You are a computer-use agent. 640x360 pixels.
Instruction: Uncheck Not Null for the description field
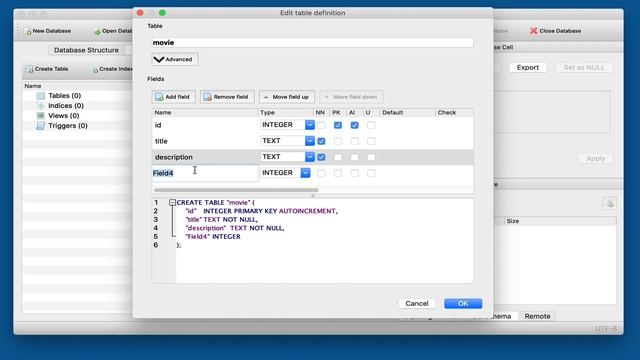click(321, 157)
